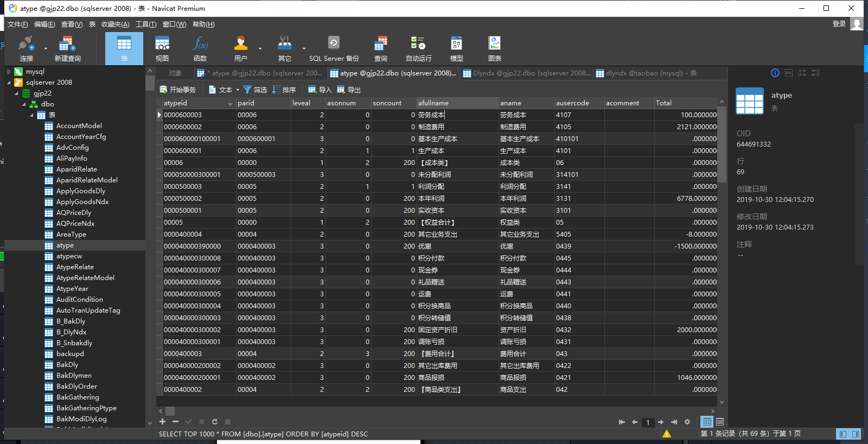Image resolution: width=868 pixels, height=444 pixels.
Task: Open the 用户 dropdown arrow
Action: 260,48
